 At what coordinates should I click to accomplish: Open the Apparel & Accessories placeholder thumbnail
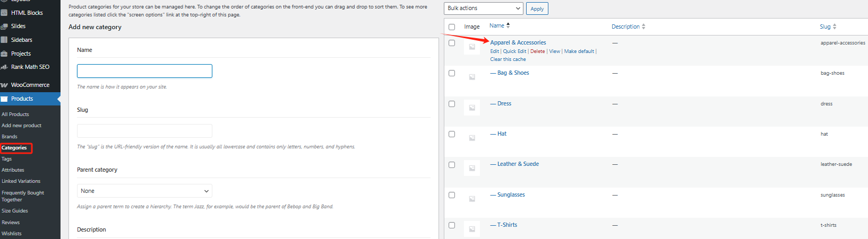(471, 47)
